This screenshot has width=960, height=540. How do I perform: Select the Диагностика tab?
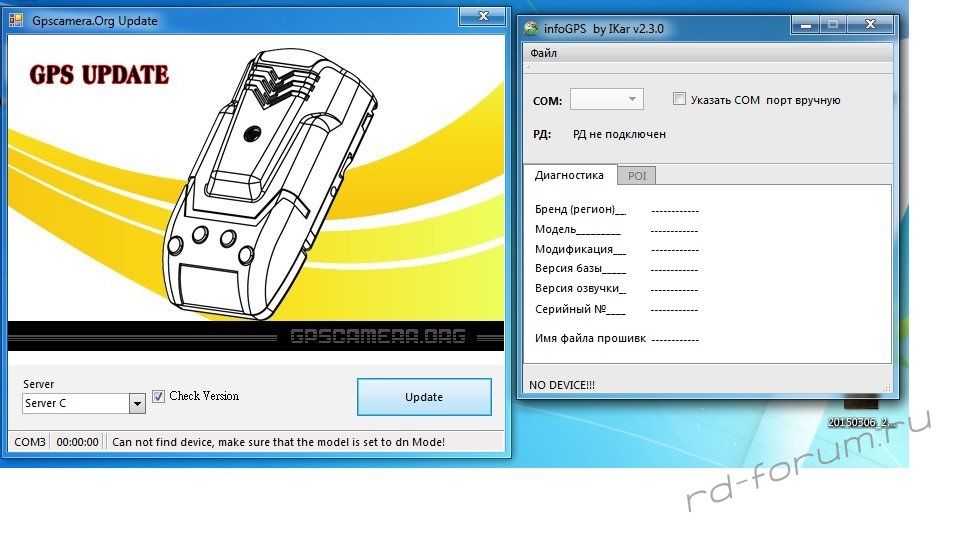569,175
